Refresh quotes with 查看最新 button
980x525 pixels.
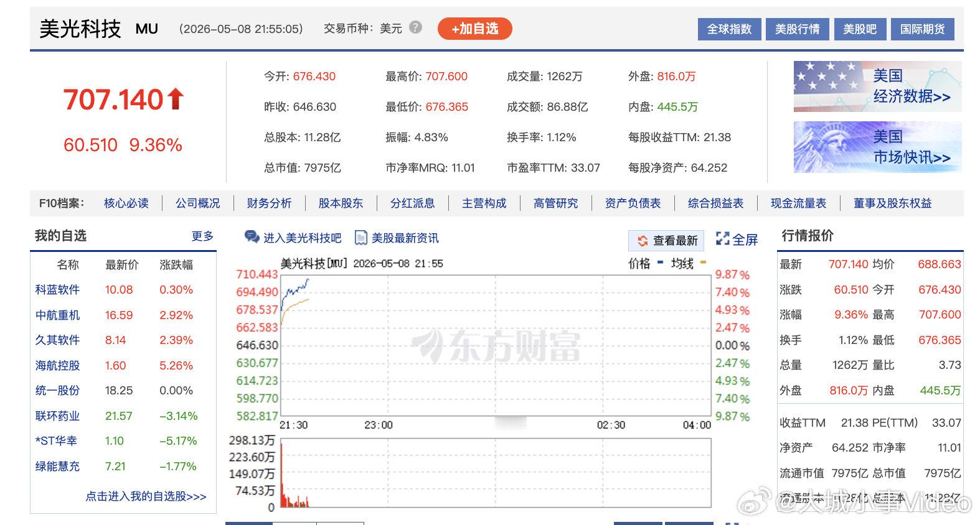click(x=666, y=241)
